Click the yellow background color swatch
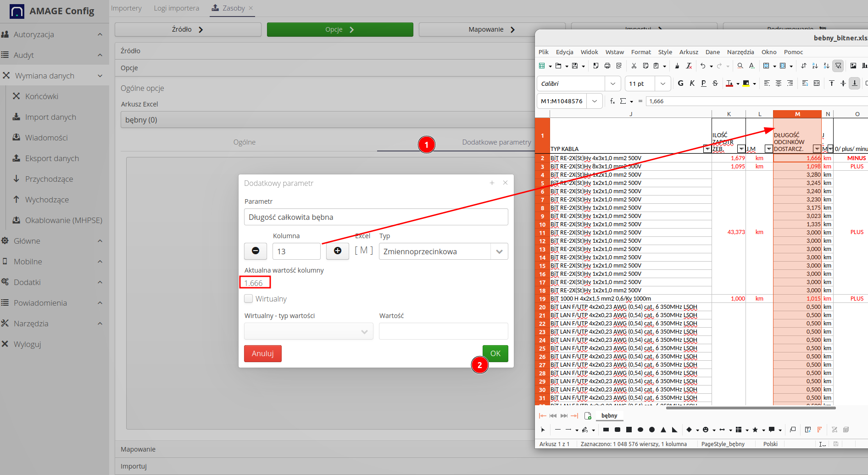Screen dimensions: 868x475 (x=746, y=84)
